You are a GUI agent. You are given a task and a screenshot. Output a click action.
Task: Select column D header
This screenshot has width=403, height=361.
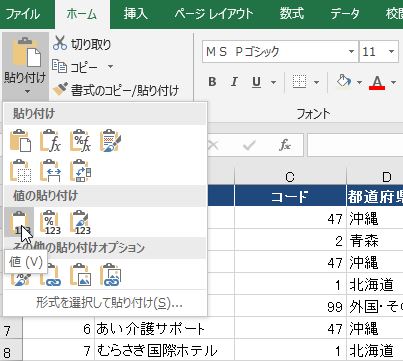(375, 177)
